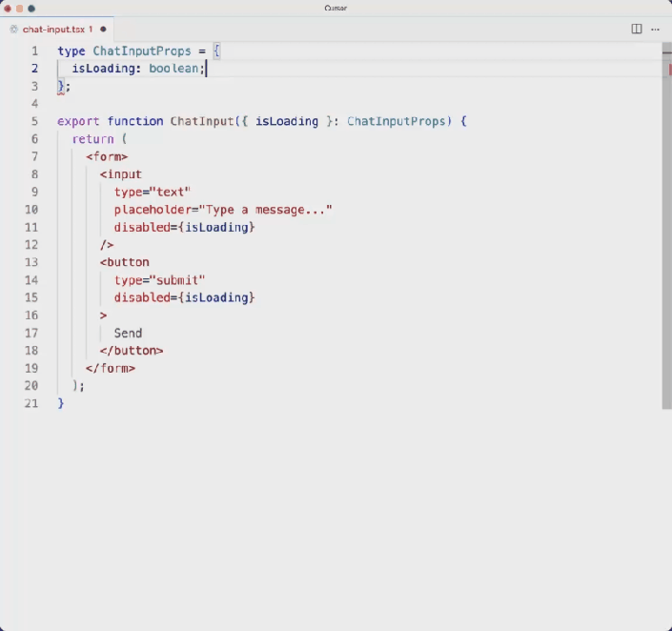Open the editor more actions ellipsis menu
This screenshot has width=672, height=631.
pos(655,29)
